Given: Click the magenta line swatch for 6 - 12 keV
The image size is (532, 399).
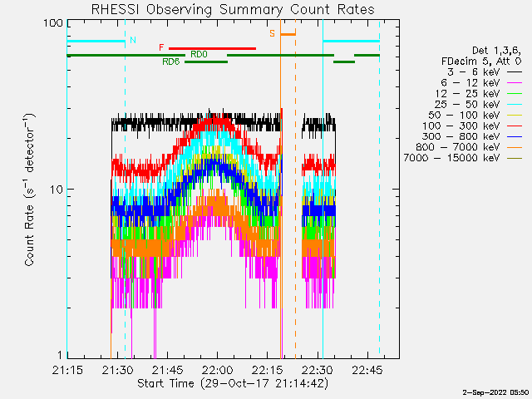Looking at the screenshot, I should 515,83.
